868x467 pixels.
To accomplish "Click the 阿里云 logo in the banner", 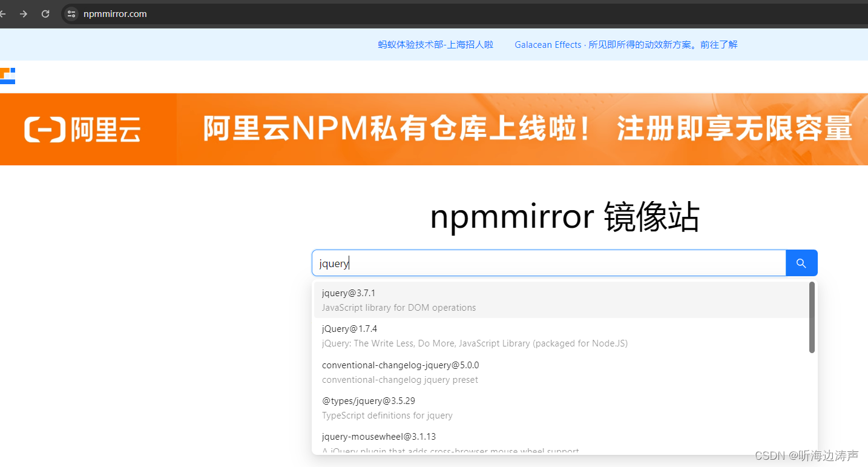I will coord(82,128).
